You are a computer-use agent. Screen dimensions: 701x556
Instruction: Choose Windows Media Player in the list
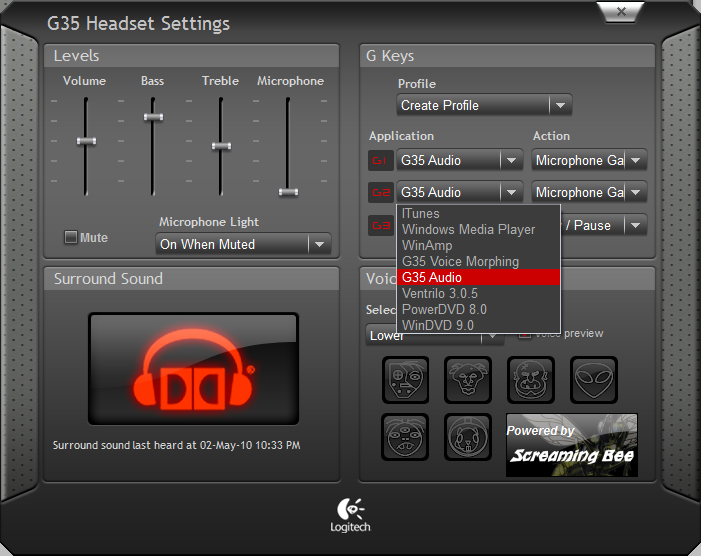point(478,230)
